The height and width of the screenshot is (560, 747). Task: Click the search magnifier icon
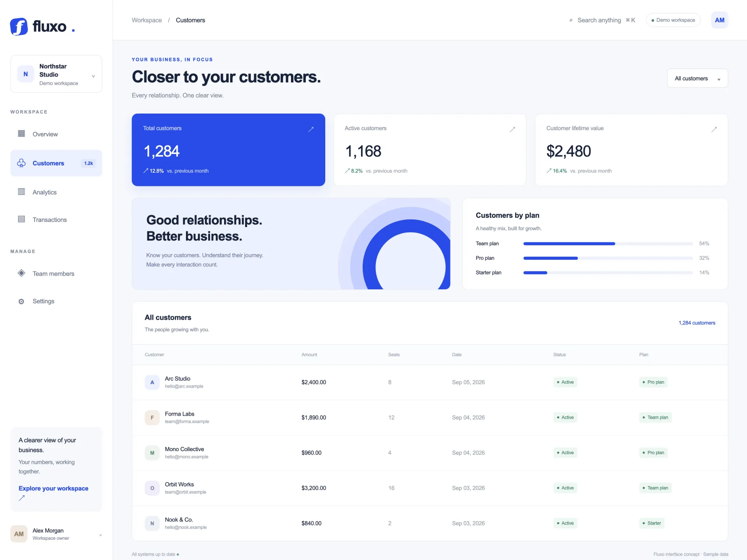tap(571, 20)
